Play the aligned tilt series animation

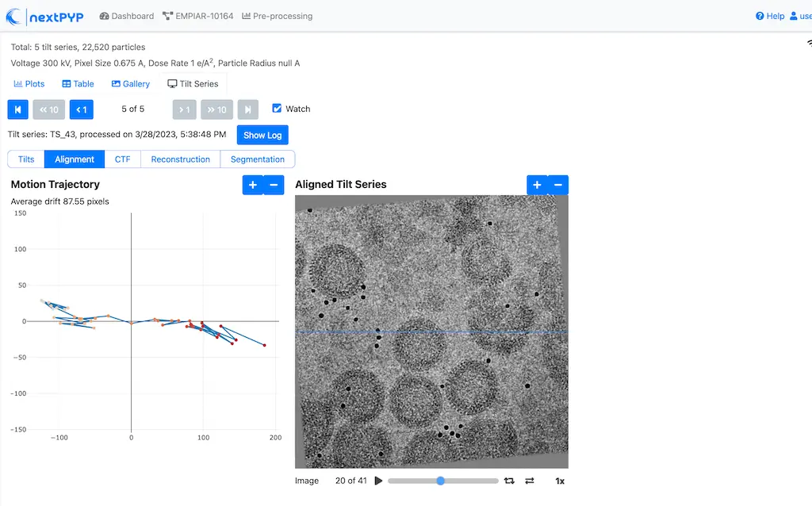378,481
